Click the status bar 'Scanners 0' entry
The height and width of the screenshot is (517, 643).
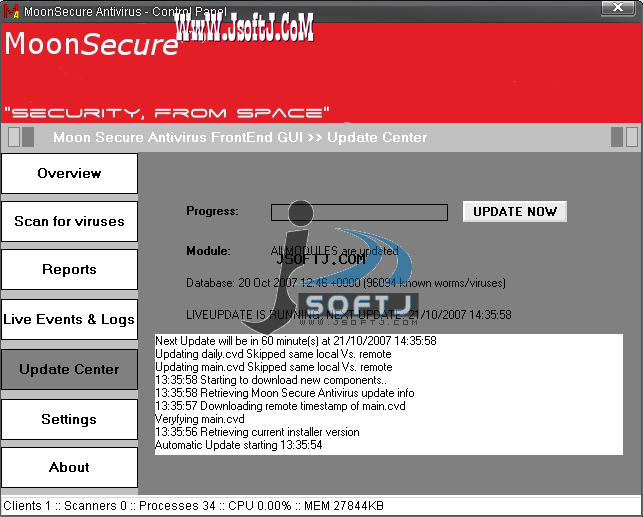point(95,506)
